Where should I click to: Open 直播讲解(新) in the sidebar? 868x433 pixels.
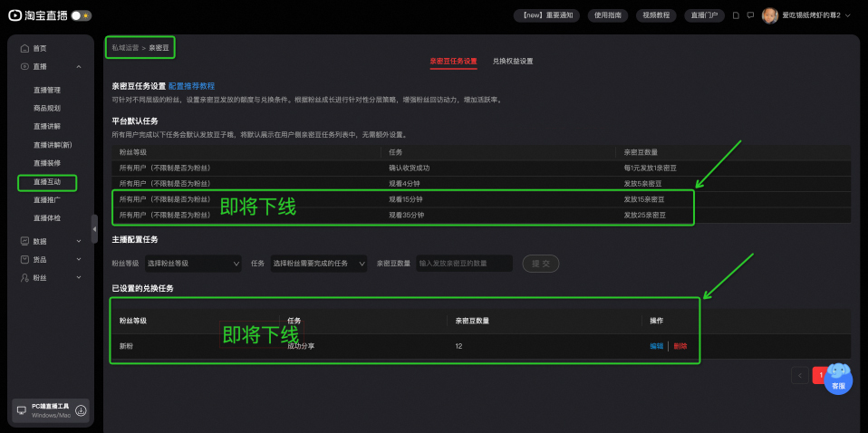pos(53,145)
